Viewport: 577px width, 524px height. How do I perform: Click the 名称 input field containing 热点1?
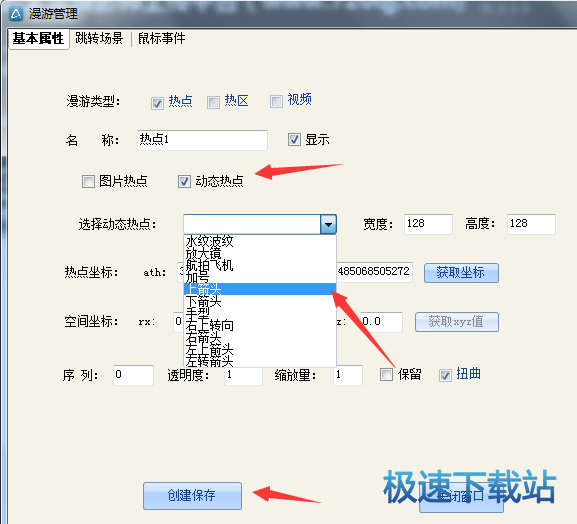click(x=202, y=140)
